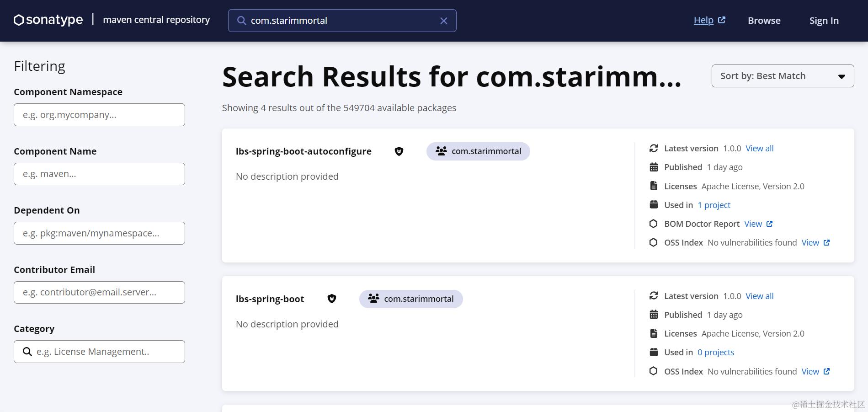Click the Component Namespace input field

tap(99, 115)
